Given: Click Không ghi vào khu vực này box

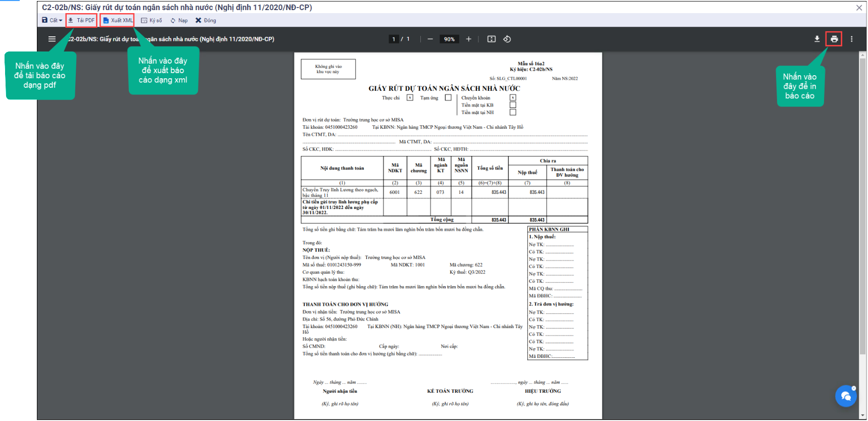Looking at the screenshot, I should pos(328,69).
